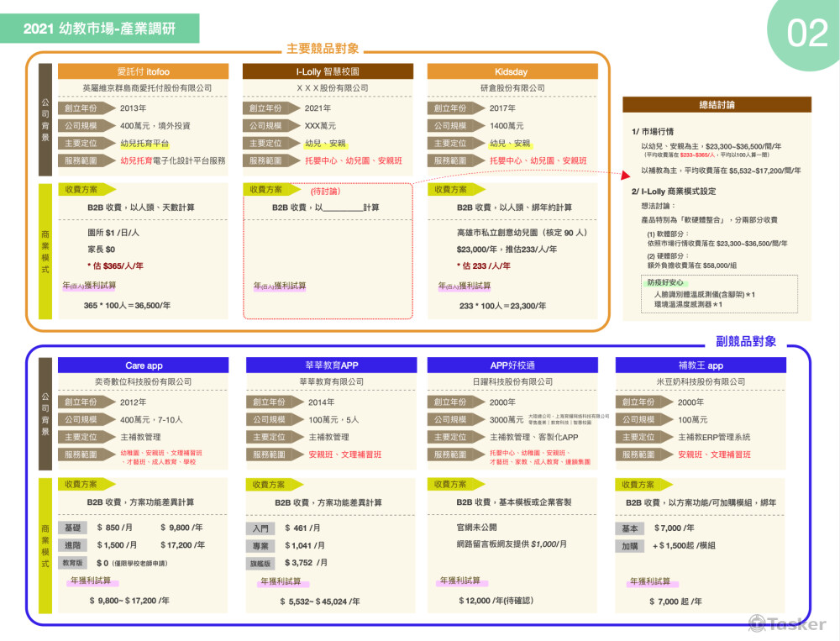Viewport: 840px width, 641px height.
Task: Select '233 * 100人＝23,300/年' calculation
Action: tap(502, 306)
